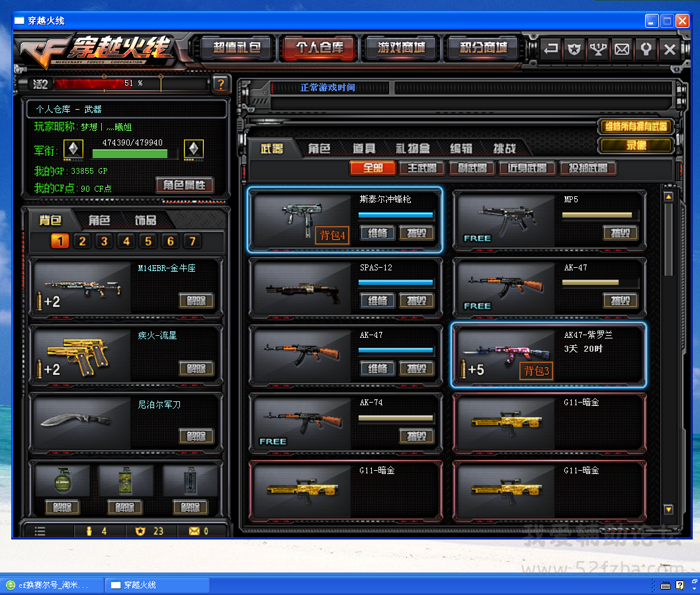The width and height of the screenshot is (700, 595).
Task: Click the settings pin icon in top toolbar
Action: 646,49
